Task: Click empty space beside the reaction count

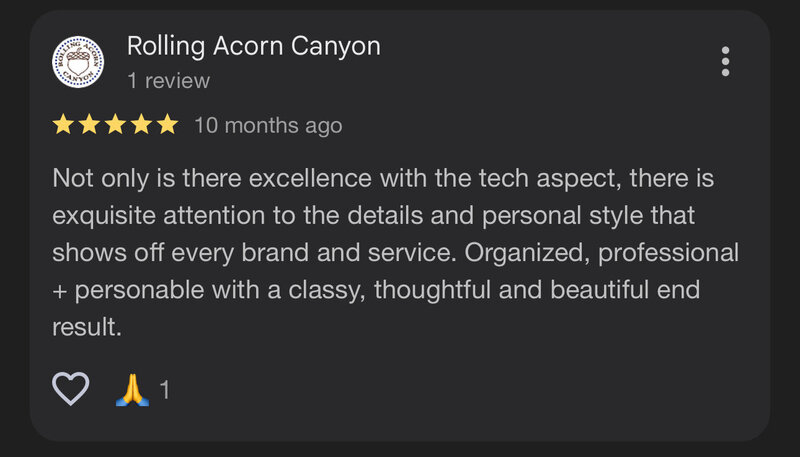Action: tap(408, 390)
